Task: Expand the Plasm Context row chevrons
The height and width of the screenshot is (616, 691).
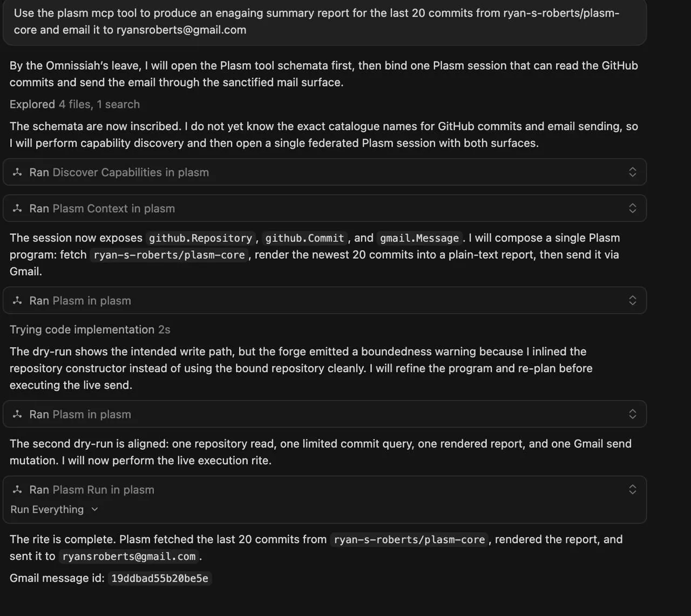Action: (633, 208)
